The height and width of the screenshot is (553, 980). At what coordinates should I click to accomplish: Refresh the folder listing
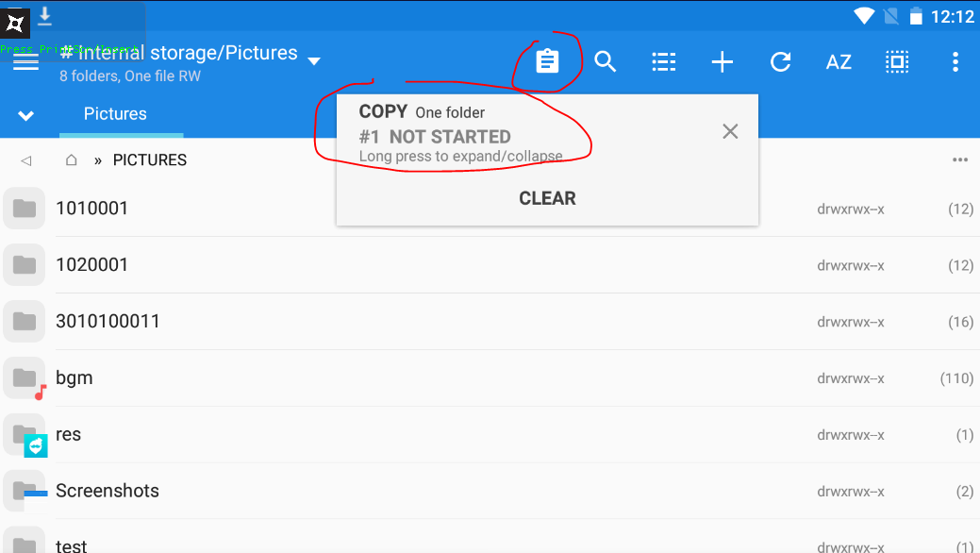point(780,62)
